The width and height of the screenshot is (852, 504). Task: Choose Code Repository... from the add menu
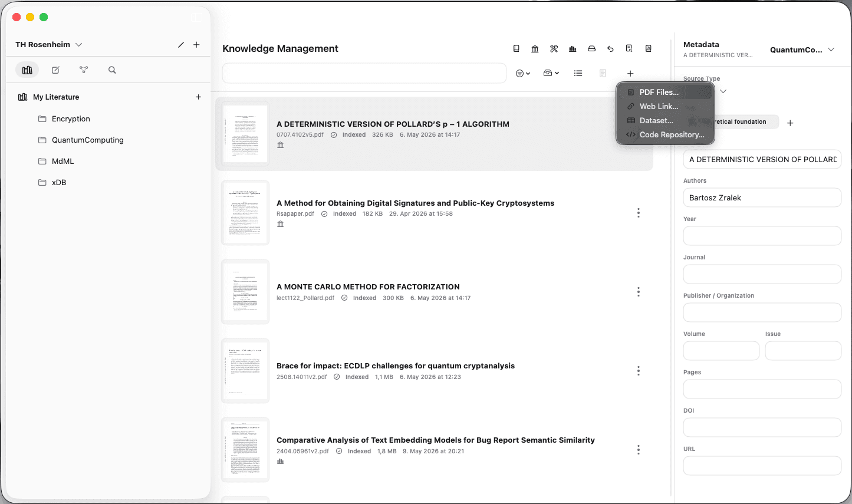(x=665, y=134)
